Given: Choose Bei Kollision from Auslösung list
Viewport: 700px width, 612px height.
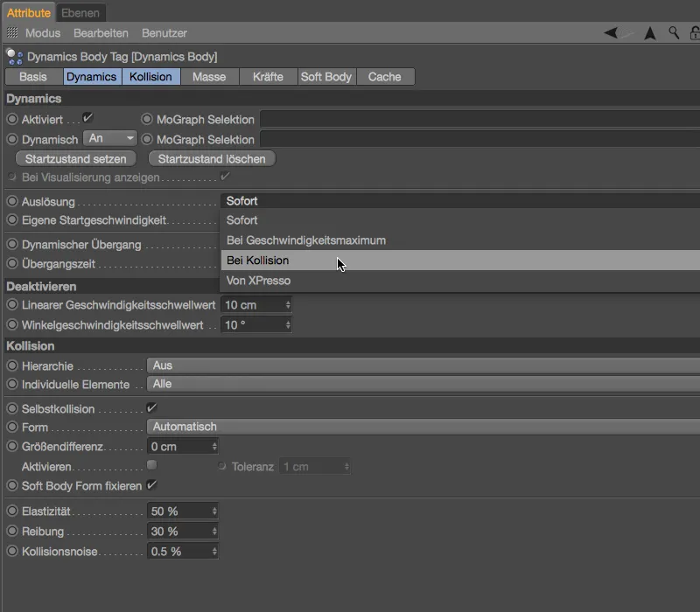Looking at the screenshot, I should [x=257, y=261].
